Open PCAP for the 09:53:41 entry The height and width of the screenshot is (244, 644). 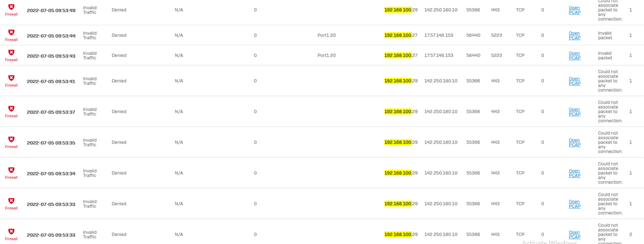pyautogui.click(x=575, y=81)
